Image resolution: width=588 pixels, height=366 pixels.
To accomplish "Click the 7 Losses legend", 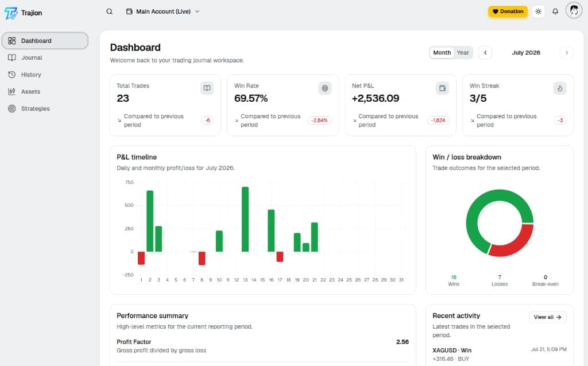I will point(500,280).
